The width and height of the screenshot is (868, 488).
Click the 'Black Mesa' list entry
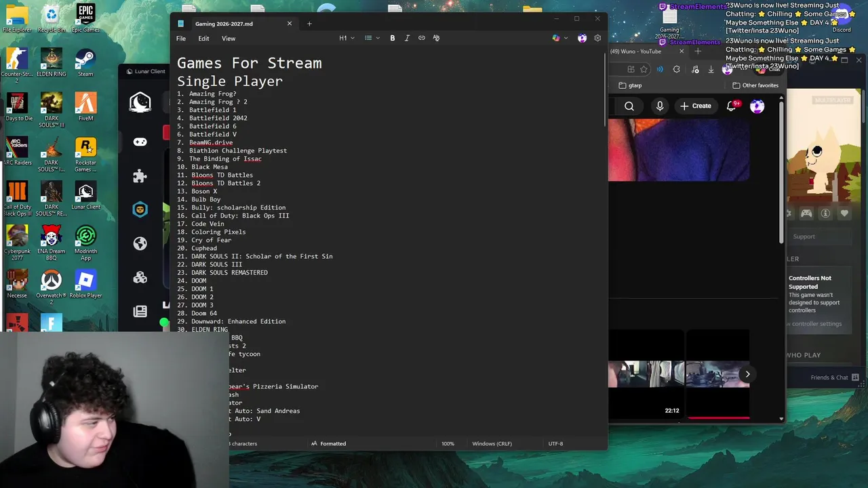(x=210, y=167)
